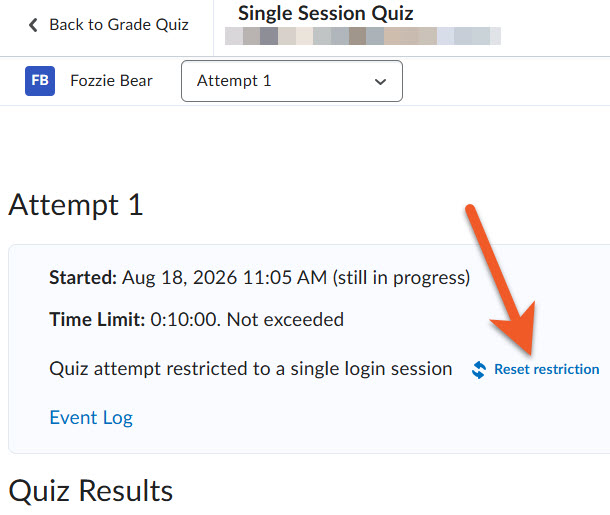Click the Single Session Quiz title

click(x=326, y=14)
